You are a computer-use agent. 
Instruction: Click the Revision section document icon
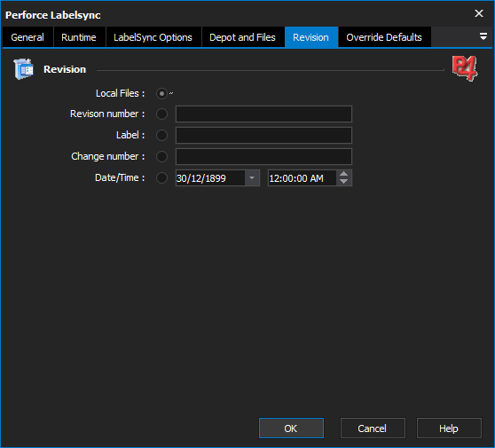(x=24, y=69)
